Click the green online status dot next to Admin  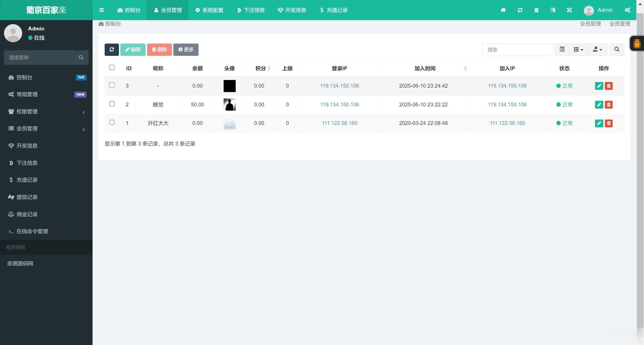(x=31, y=38)
